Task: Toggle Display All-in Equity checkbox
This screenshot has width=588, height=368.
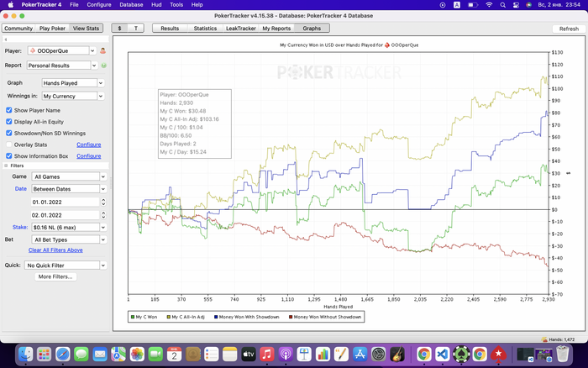Action: [x=9, y=122]
